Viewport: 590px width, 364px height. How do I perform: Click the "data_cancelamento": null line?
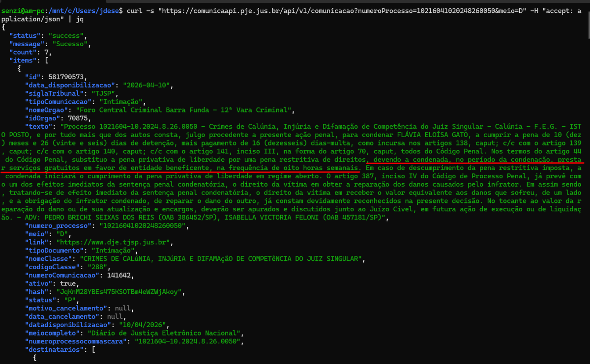tap(74, 316)
